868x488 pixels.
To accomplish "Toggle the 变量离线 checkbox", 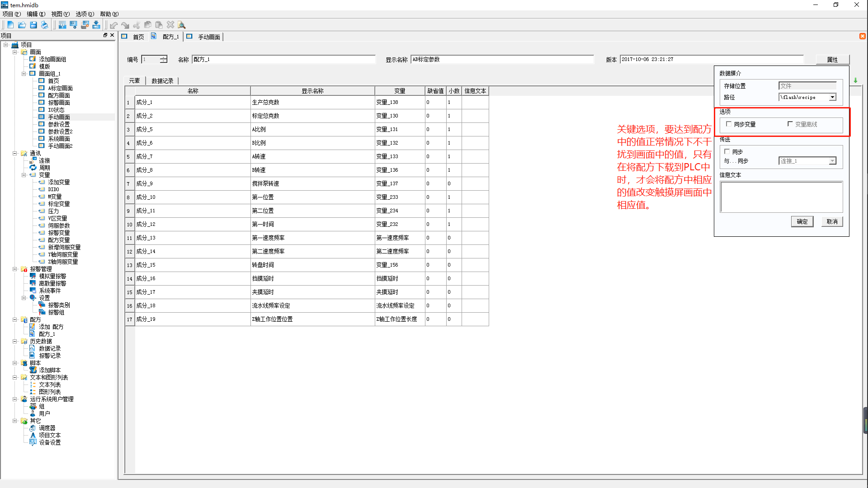I will pyautogui.click(x=790, y=124).
